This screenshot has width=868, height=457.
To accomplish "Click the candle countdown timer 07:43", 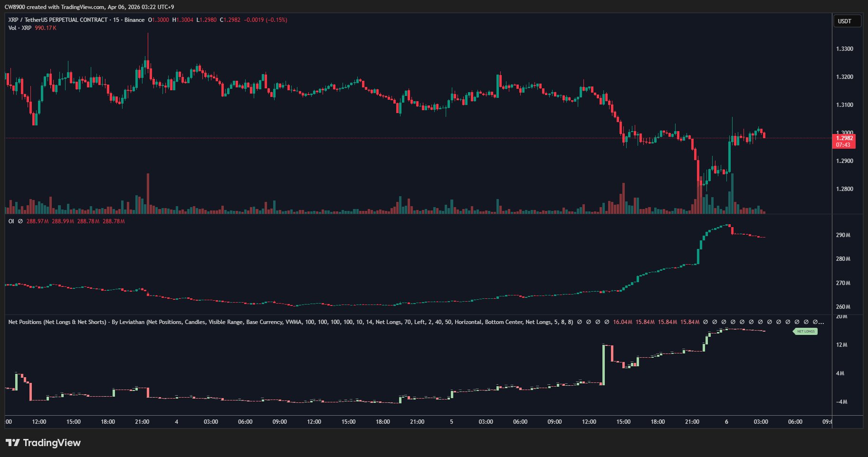I will (843, 145).
